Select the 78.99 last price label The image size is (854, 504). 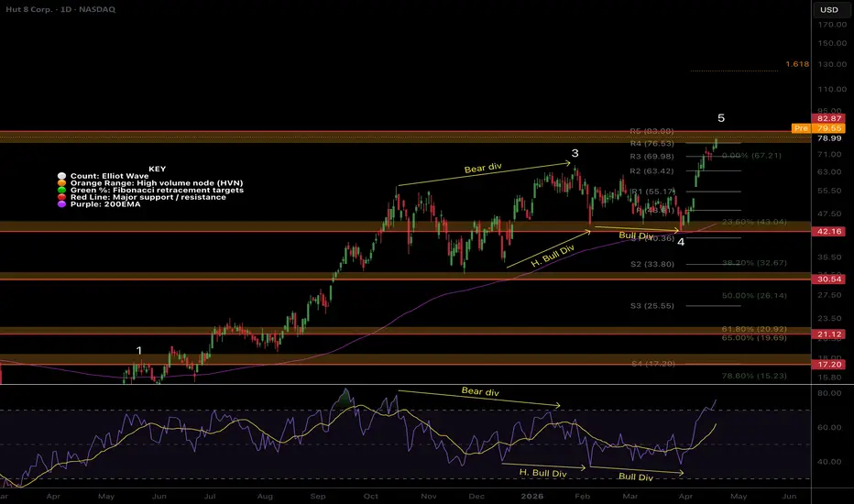(x=829, y=138)
